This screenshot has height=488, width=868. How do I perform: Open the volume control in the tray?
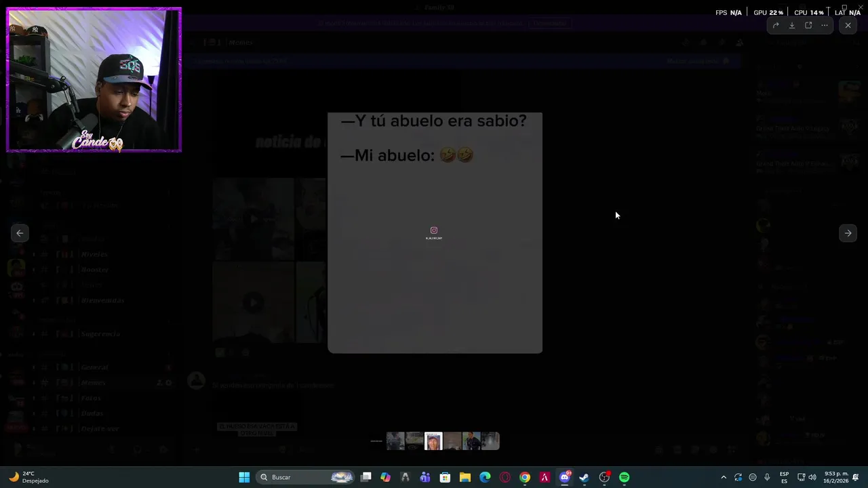812,477
